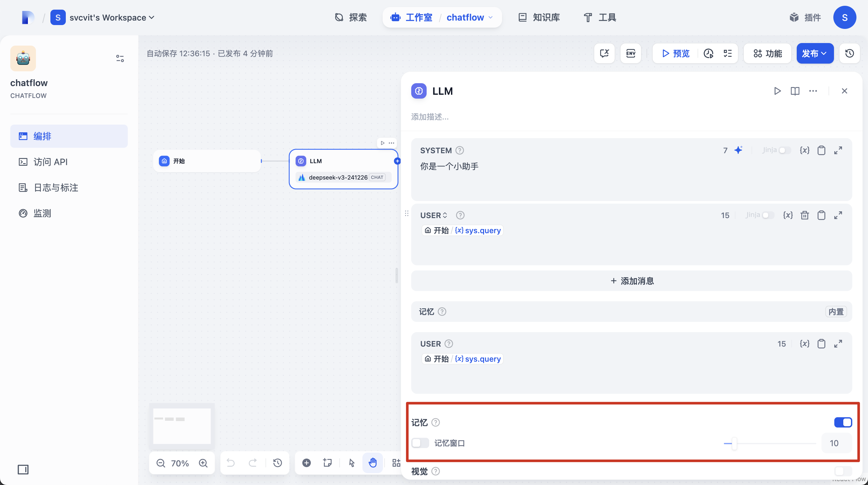Zoom out the canvas with magnifier icon
Screen dimensions: 868x485
click(161, 463)
